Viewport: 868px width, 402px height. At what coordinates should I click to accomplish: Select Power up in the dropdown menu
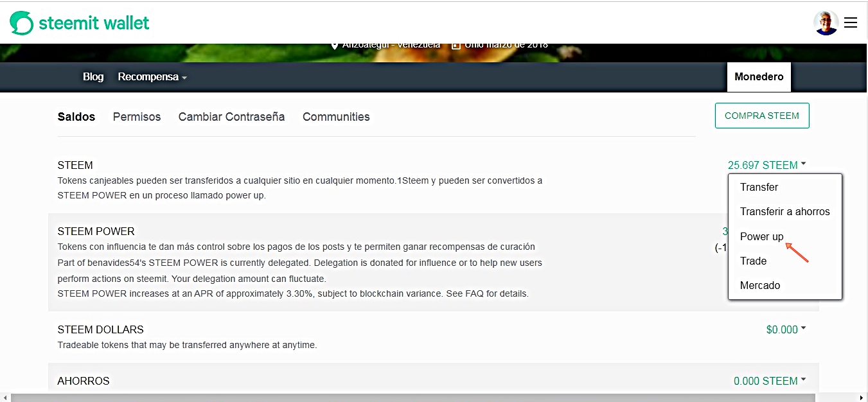[761, 236]
